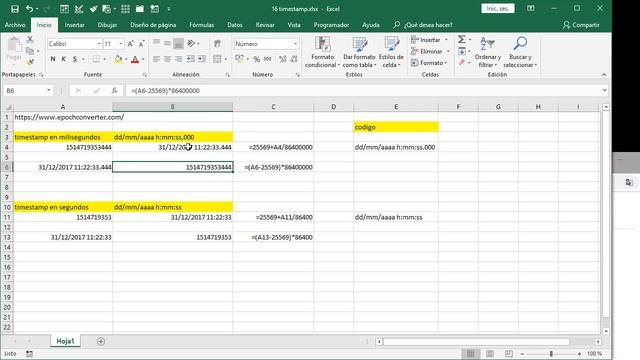Toggle bold (N) formatting
The width and height of the screenshot is (640, 360).
[53, 59]
